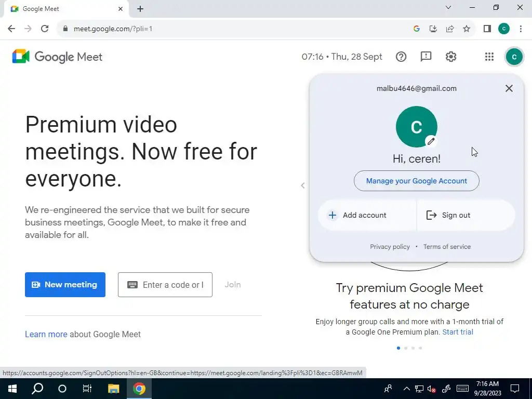Toggle the Chrome side panel
This screenshot has width=532, height=399.
coord(487,29)
